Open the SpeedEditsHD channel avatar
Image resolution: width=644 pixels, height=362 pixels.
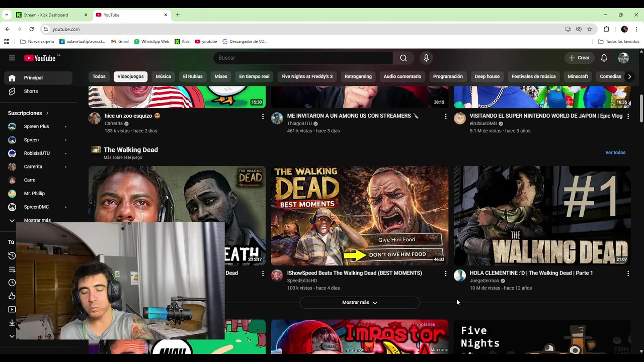click(x=277, y=276)
